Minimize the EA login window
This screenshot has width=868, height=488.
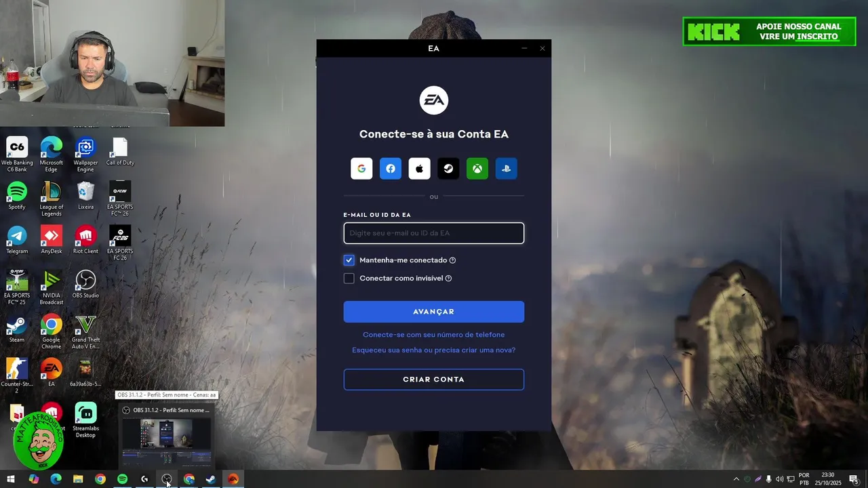[524, 48]
